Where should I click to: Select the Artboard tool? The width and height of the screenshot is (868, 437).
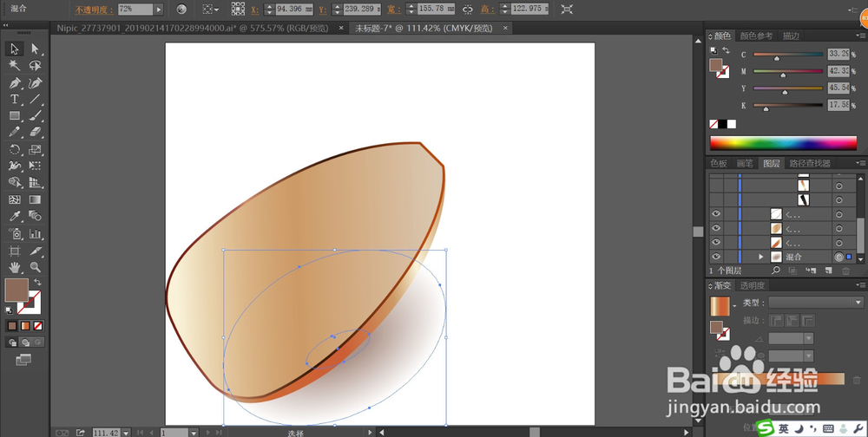point(15,251)
